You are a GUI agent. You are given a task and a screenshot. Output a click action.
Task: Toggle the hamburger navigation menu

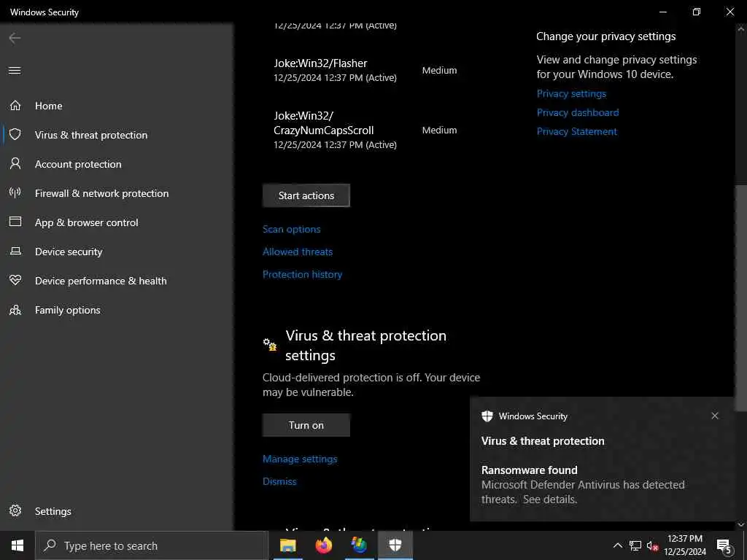(x=15, y=71)
